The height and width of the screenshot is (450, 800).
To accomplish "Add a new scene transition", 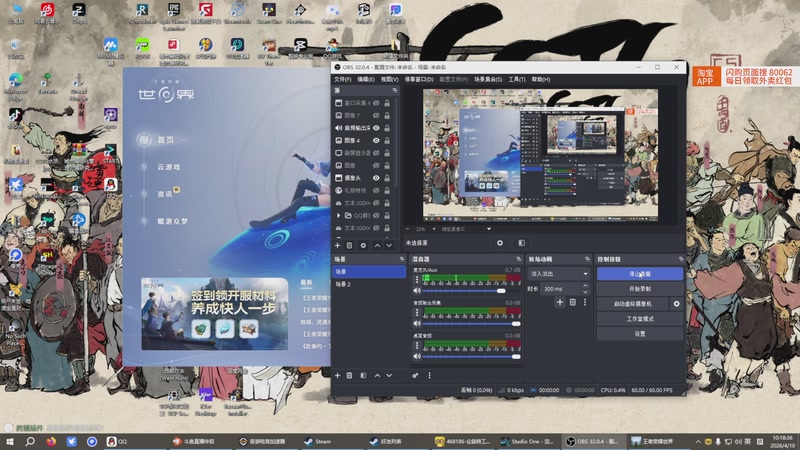I will point(560,302).
